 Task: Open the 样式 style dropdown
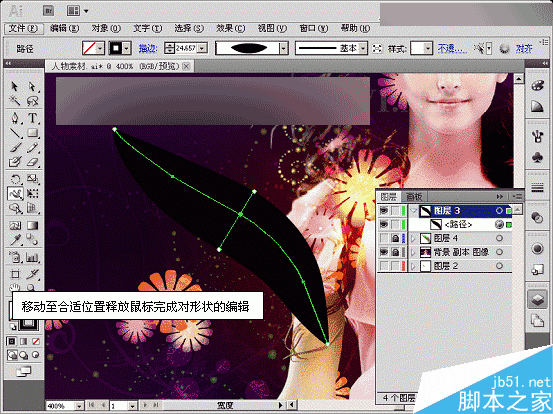tap(427, 48)
